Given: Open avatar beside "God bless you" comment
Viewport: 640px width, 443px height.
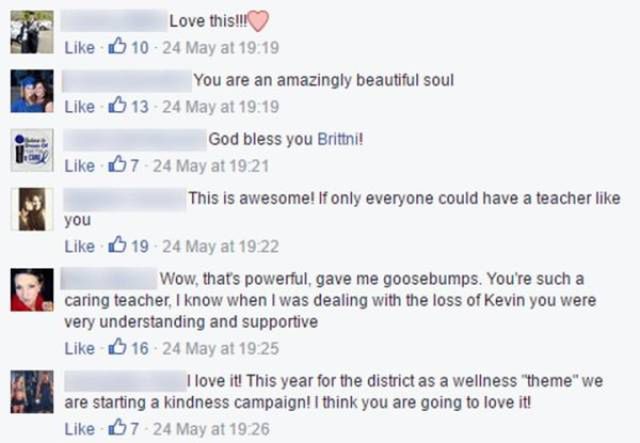Looking at the screenshot, I should 31,151.
